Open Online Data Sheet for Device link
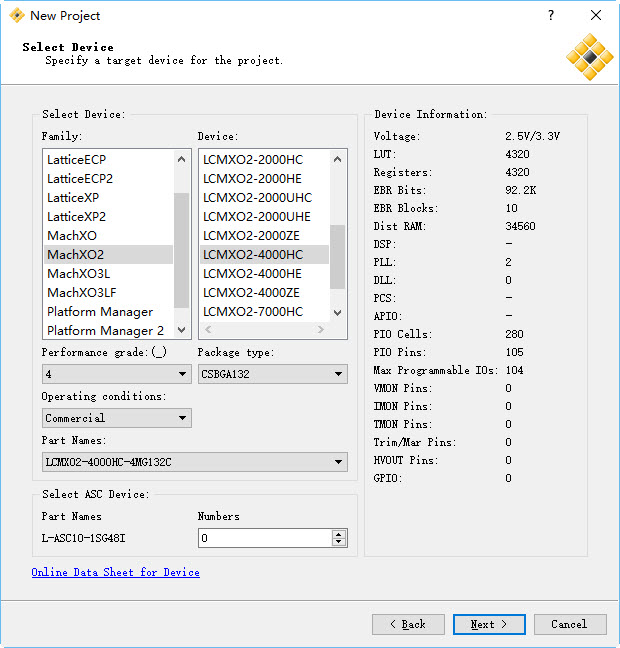620x648 pixels. click(116, 572)
